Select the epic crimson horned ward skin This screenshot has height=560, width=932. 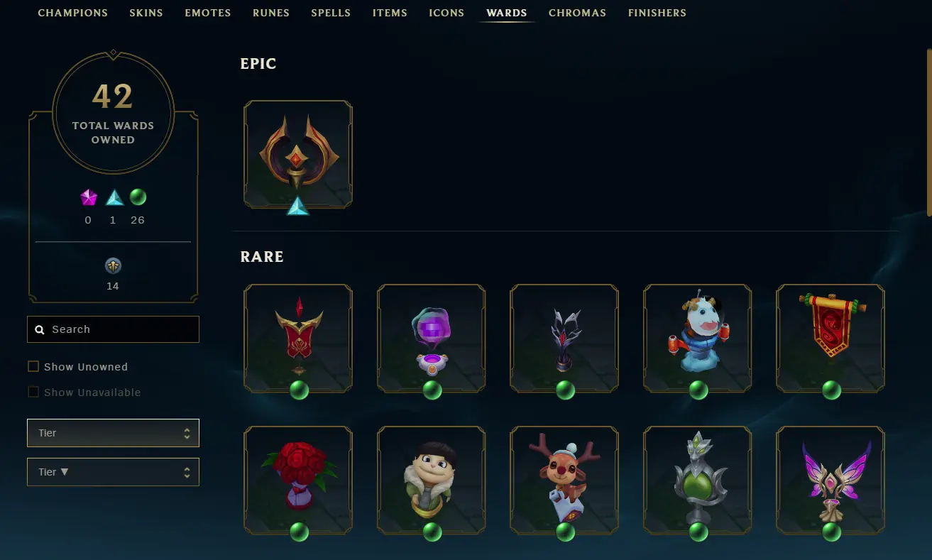pos(298,155)
